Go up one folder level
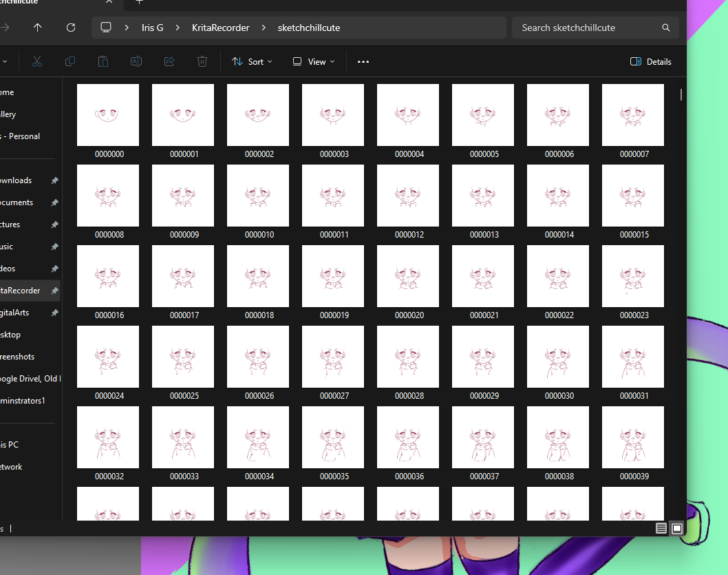 click(x=38, y=28)
